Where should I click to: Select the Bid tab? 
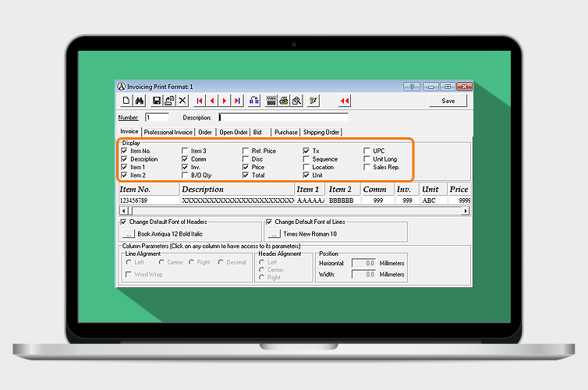(x=257, y=132)
